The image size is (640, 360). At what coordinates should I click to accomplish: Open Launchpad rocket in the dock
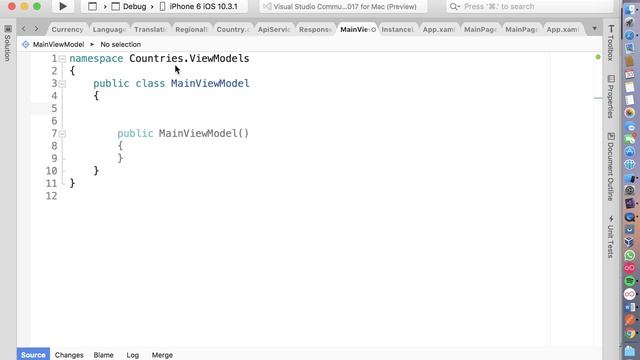(x=630, y=22)
